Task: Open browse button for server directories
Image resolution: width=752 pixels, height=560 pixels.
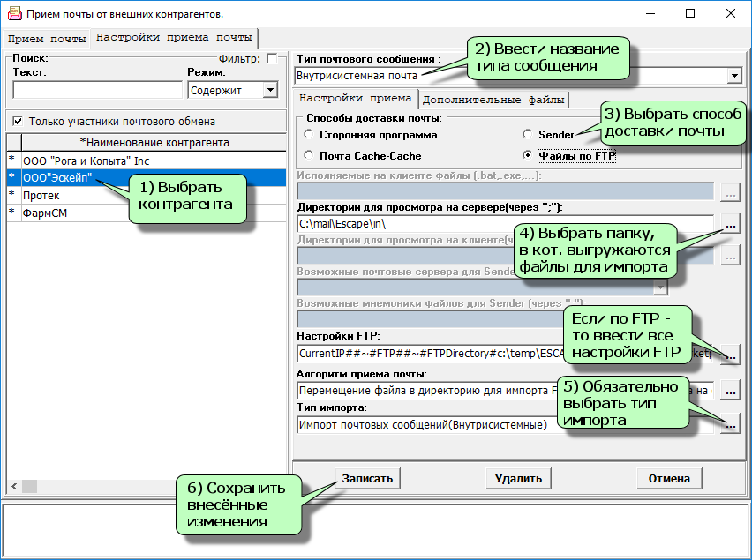Action: pos(730,224)
